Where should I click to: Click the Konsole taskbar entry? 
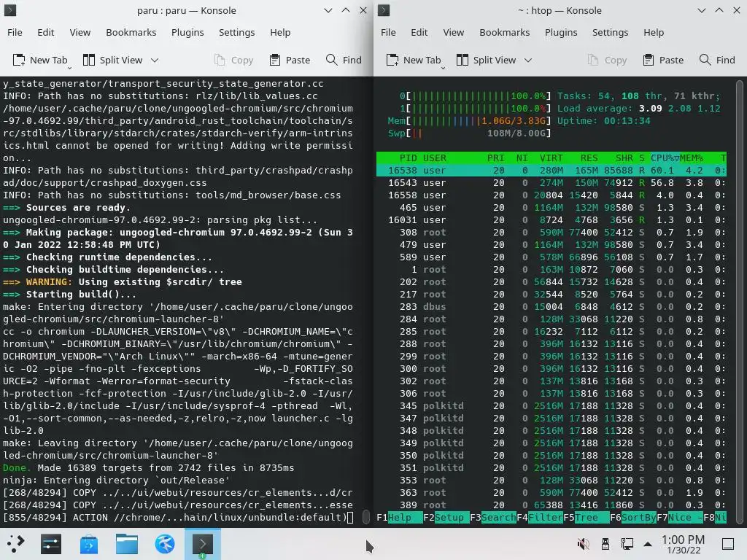(x=203, y=544)
